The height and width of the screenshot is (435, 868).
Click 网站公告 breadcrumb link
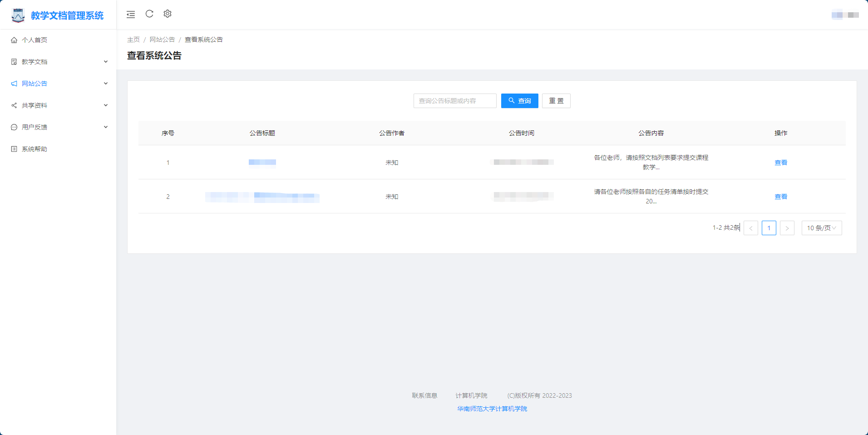click(162, 40)
